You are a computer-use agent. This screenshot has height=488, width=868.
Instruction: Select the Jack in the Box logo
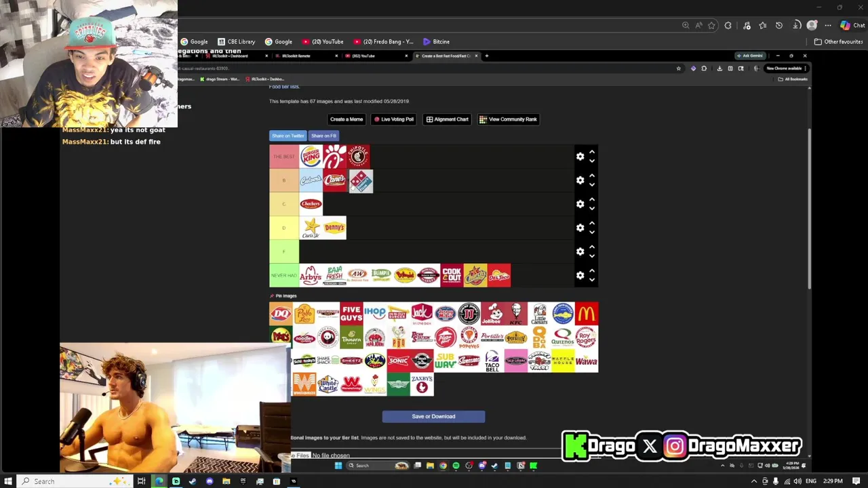pos(422,314)
